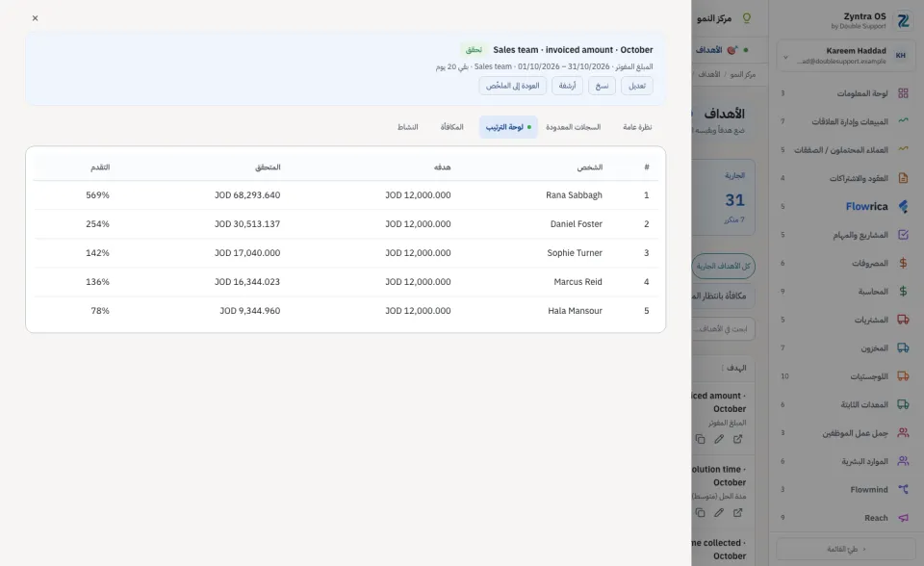
Task: Duplicate resolution time goal copy icon
Action: pos(700,513)
